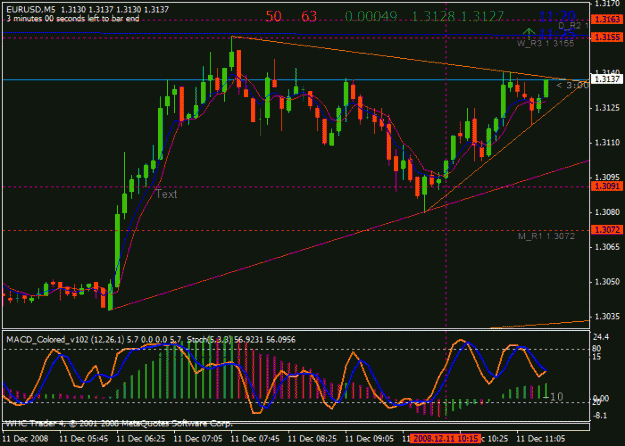625x446 pixels.
Task: Click the green up arrow beside 11:25
Action: [529, 33]
